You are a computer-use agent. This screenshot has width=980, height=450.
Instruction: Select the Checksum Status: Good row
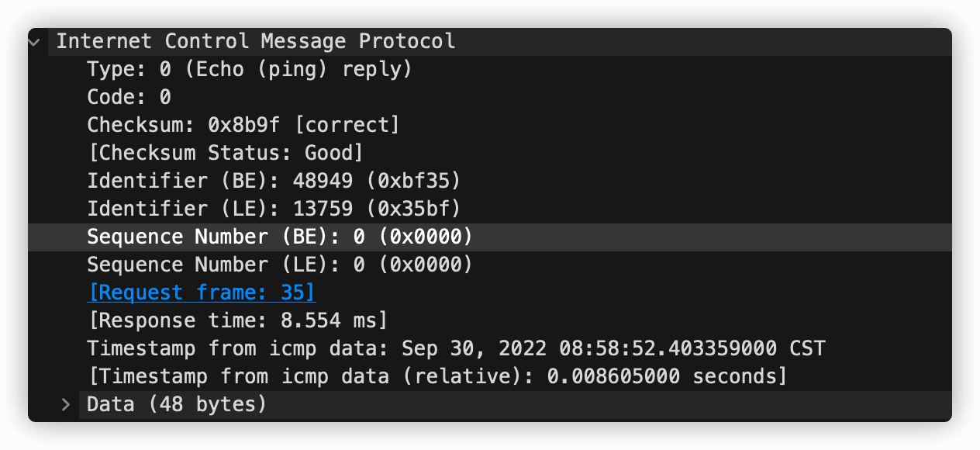490,153
